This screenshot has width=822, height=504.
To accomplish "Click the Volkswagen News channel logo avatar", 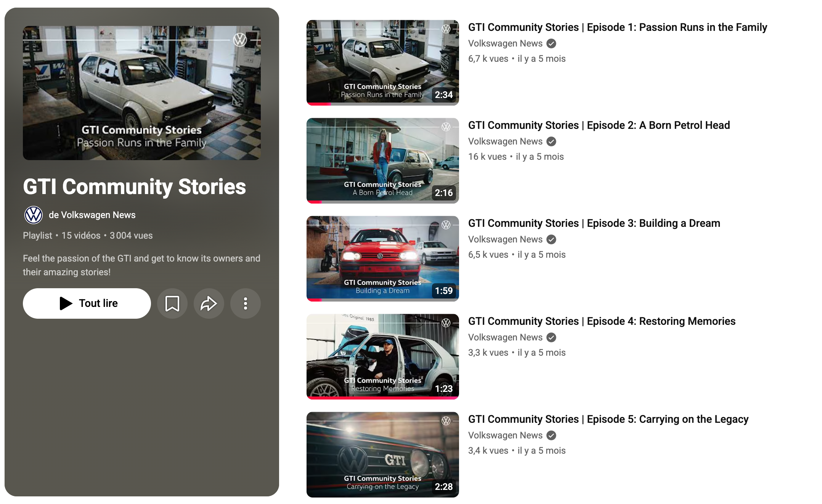I will point(34,215).
